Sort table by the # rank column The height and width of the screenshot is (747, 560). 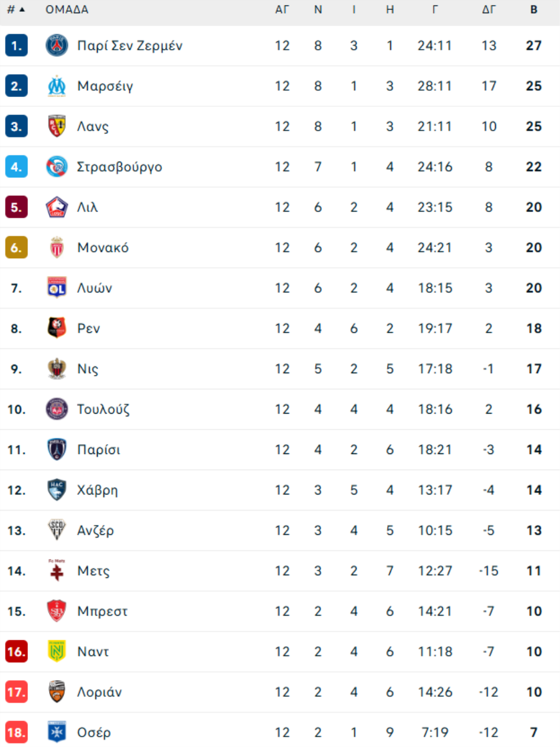click(x=16, y=10)
